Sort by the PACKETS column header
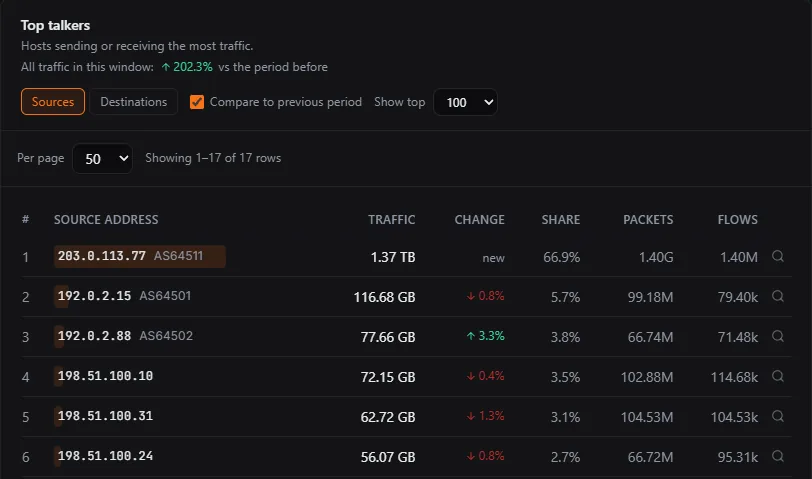 pos(648,220)
